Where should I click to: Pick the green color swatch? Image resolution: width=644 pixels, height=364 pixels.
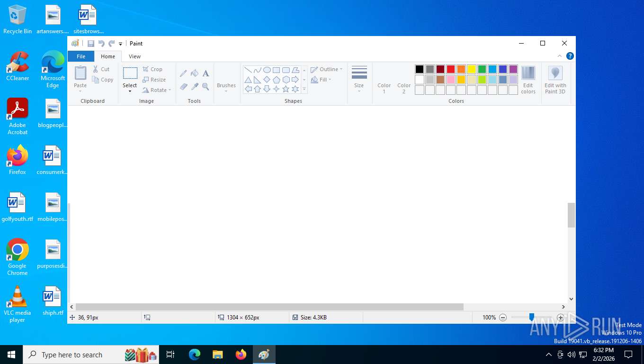(x=482, y=69)
